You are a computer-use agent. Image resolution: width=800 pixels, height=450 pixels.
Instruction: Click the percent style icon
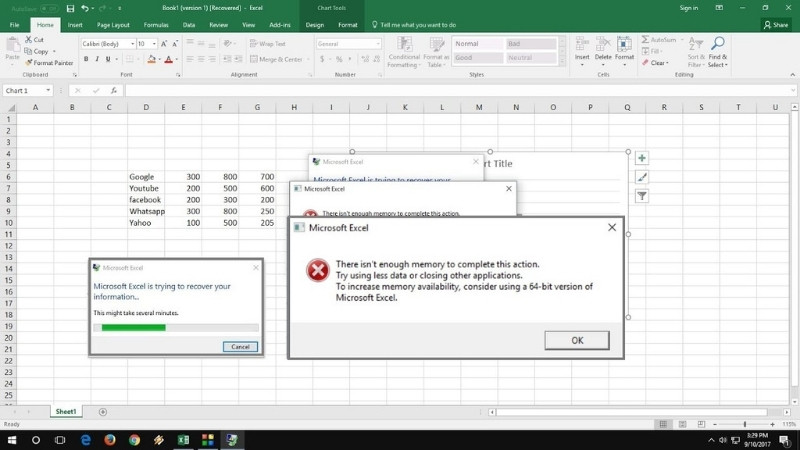339,59
